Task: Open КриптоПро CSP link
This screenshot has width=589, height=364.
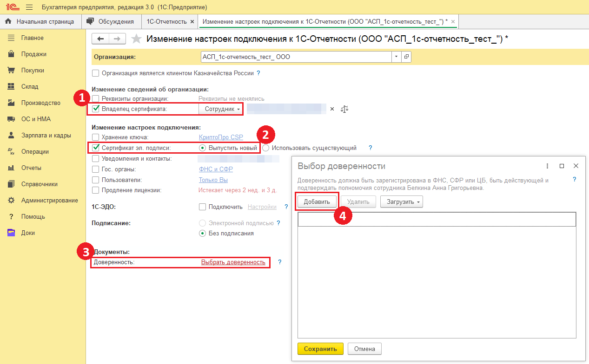Action: (x=221, y=137)
